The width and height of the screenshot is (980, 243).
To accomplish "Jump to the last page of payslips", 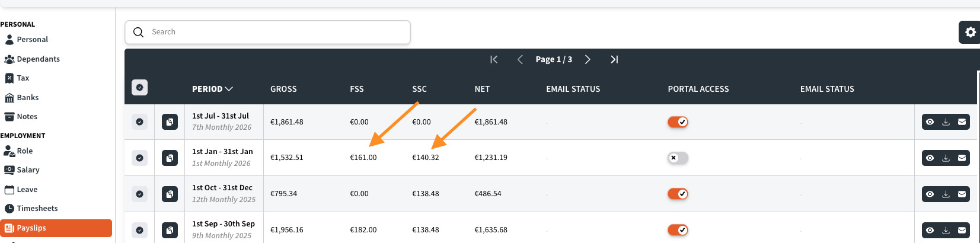I will [x=614, y=59].
